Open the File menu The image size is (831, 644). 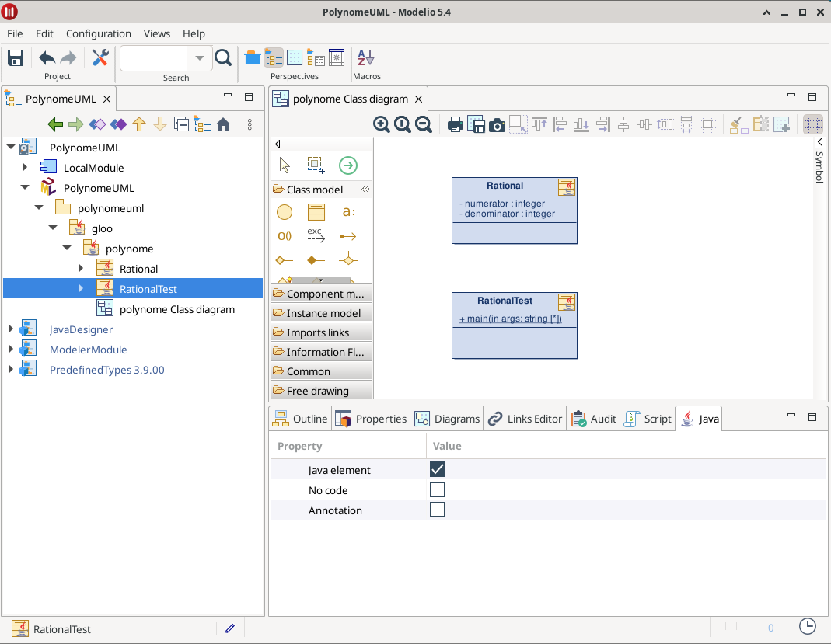pyautogui.click(x=15, y=33)
